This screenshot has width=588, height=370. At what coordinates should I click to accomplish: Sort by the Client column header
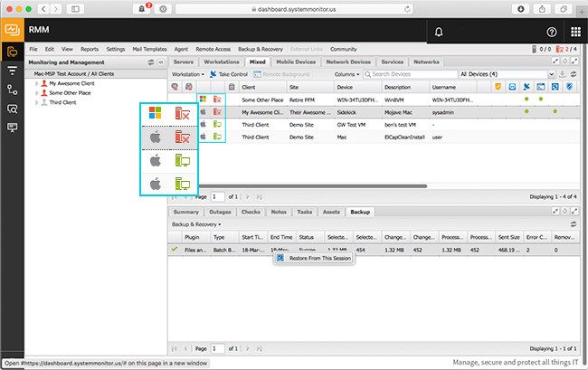click(262, 87)
